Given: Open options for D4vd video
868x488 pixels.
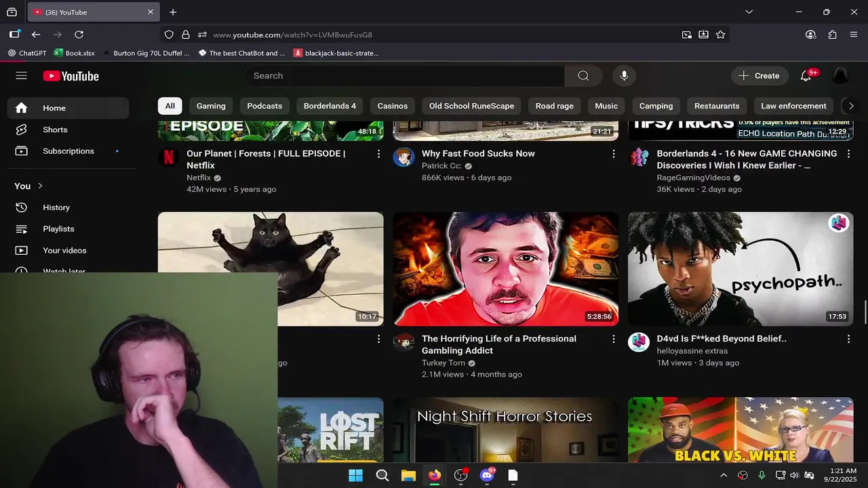Looking at the screenshot, I should [848, 339].
